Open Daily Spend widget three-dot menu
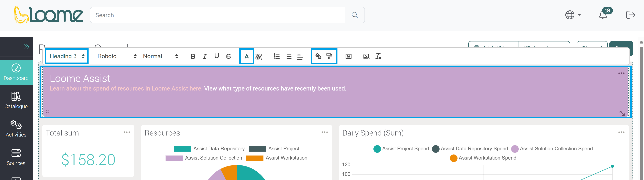This screenshot has width=644, height=180. pos(621,132)
